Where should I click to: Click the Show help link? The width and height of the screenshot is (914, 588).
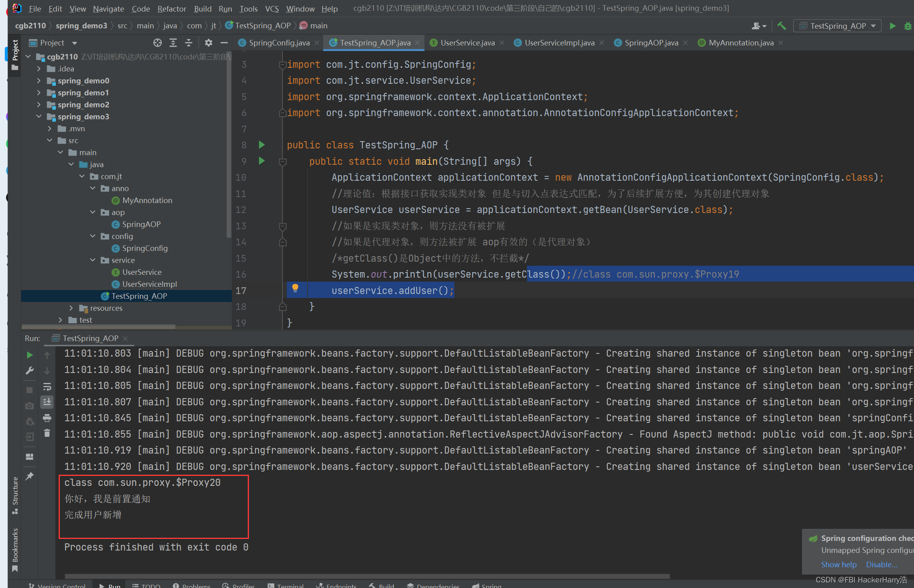pos(839,564)
